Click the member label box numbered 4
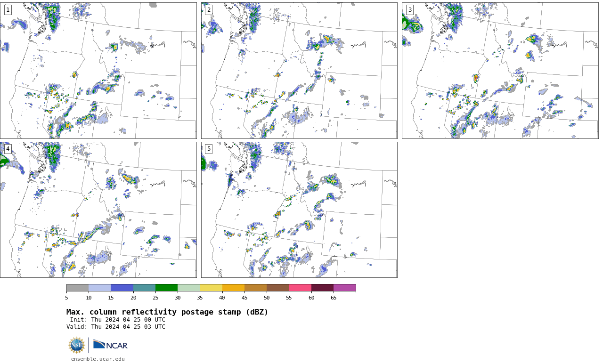Image resolution: width=603 pixels, height=364 pixels. point(8,149)
